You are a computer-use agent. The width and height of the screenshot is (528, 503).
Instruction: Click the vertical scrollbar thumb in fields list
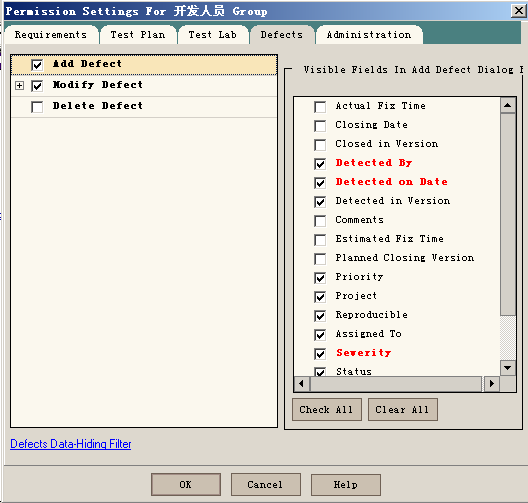click(507, 214)
